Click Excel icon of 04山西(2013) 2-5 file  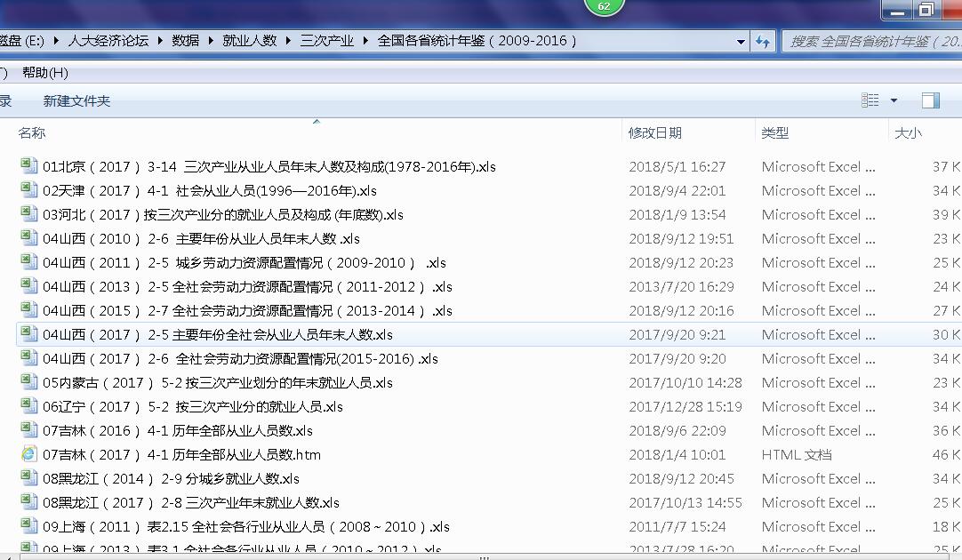(x=28, y=286)
